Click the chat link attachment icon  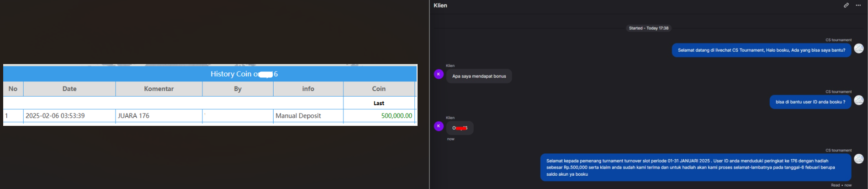[x=846, y=5]
